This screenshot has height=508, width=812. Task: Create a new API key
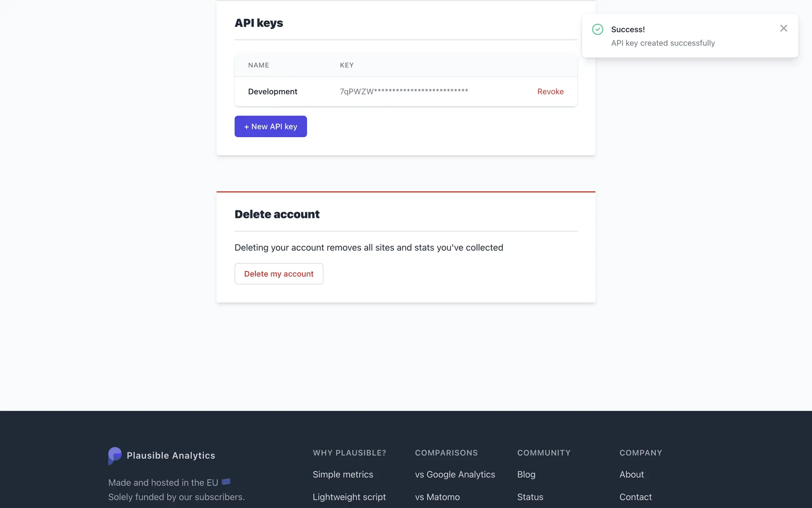[x=271, y=127]
